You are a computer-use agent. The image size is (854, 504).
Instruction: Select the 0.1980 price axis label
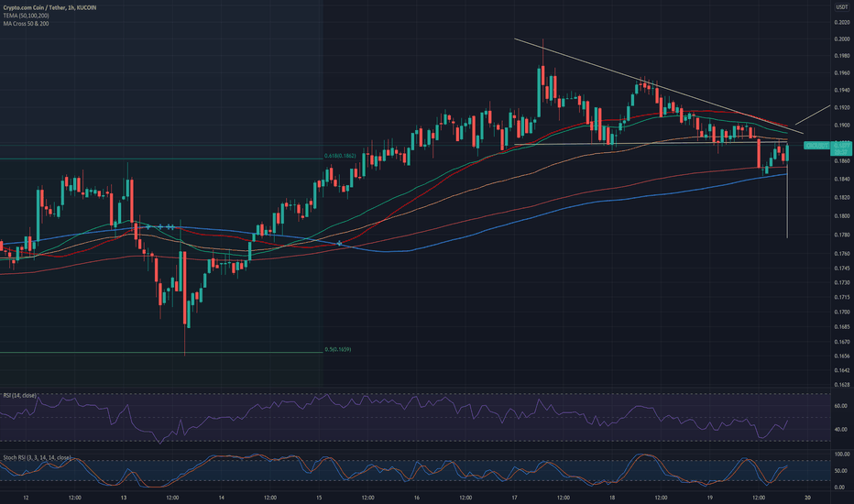[x=842, y=56]
